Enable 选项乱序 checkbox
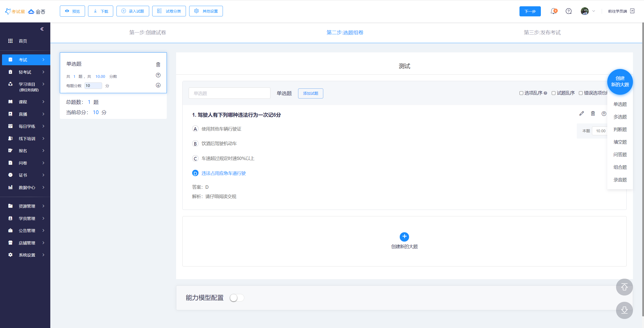This screenshot has width=644, height=328. click(521, 93)
